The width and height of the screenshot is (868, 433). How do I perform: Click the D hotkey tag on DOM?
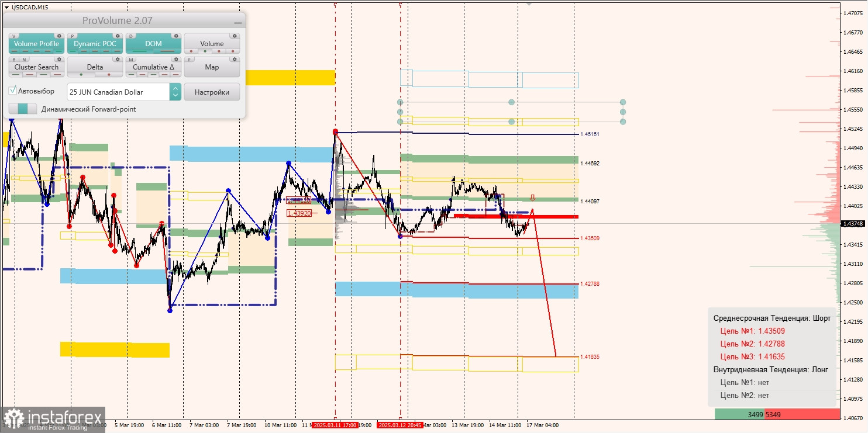coord(131,36)
